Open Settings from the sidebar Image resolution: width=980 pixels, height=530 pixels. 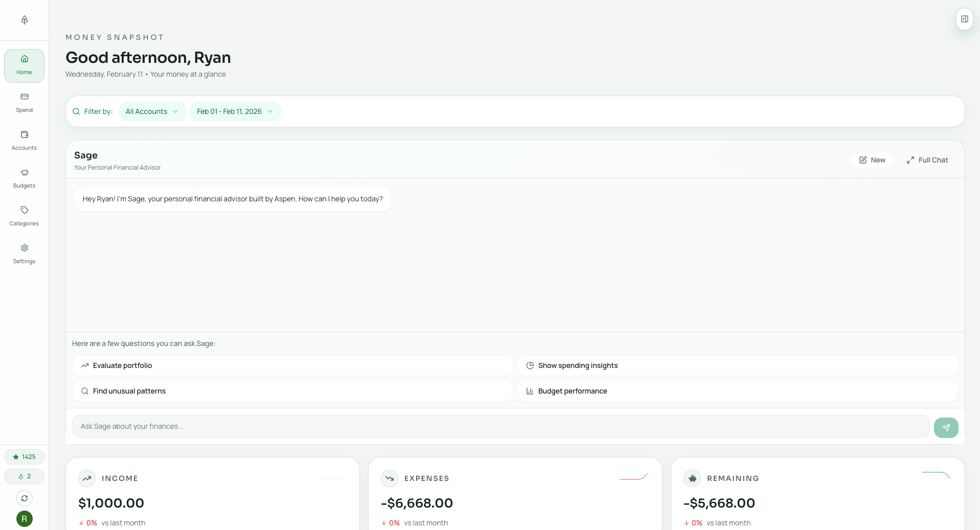[24, 254]
